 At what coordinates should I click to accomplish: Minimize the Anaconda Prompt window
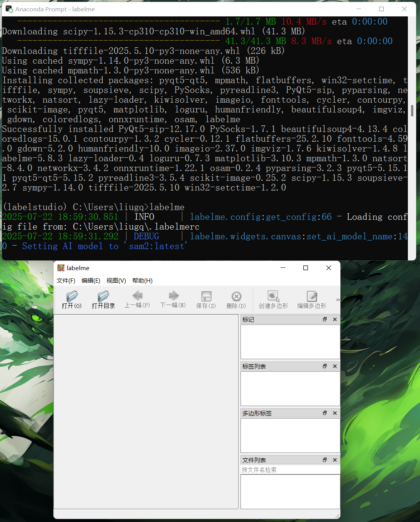coord(359,9)
